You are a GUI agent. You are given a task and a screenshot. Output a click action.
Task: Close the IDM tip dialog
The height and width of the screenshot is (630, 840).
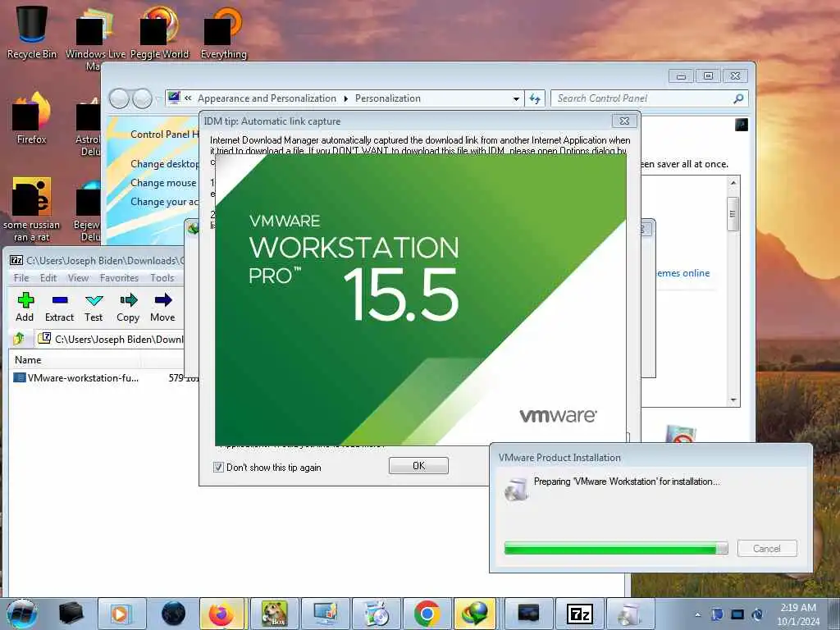pyautogui.click(x=624, y=121)
